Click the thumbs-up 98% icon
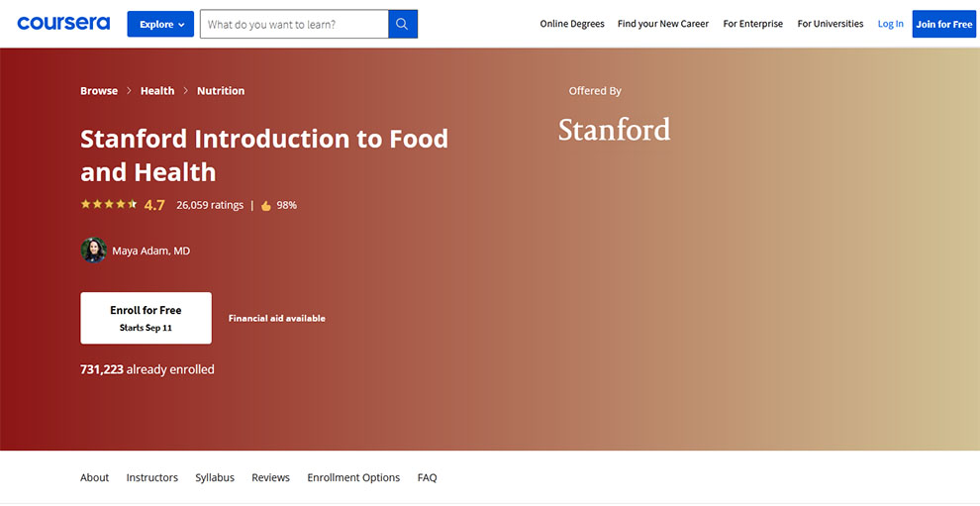980x506 pixels. pyautogui.click(x=266, y=205)
